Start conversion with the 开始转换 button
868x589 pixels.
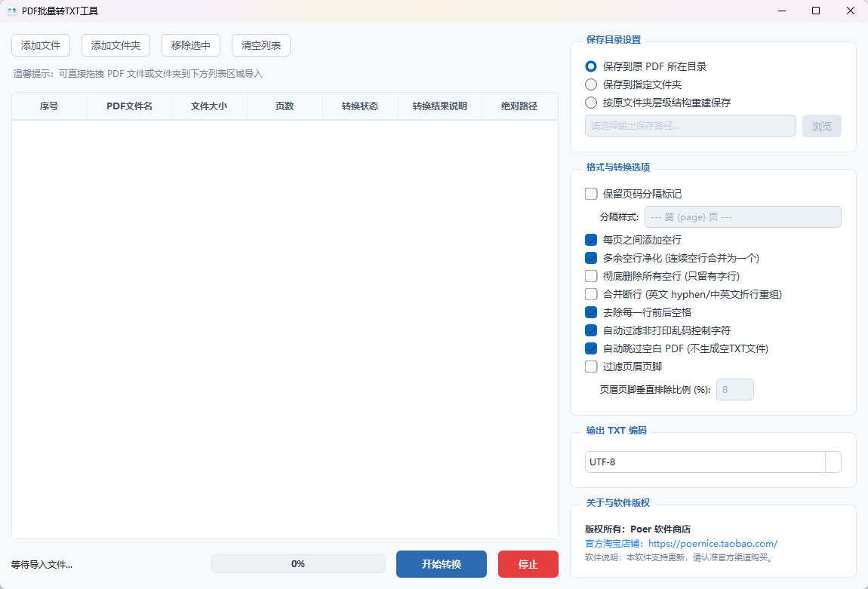tap(442, 564)
